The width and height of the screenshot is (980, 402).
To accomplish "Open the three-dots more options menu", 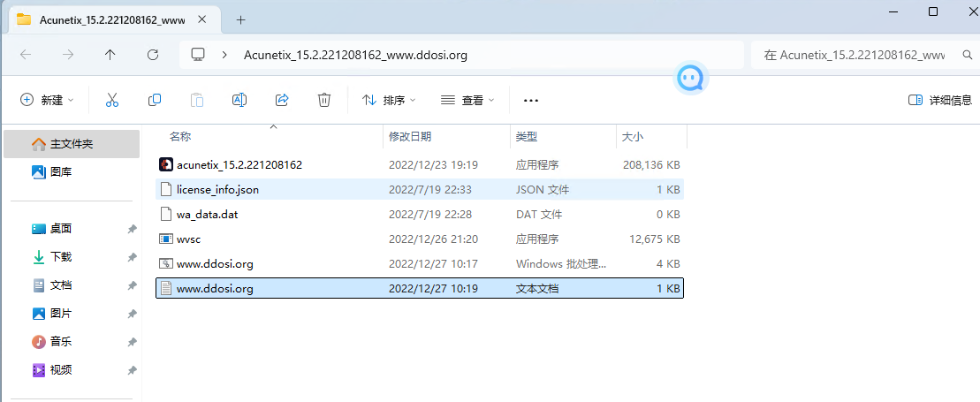I will 530,100.
